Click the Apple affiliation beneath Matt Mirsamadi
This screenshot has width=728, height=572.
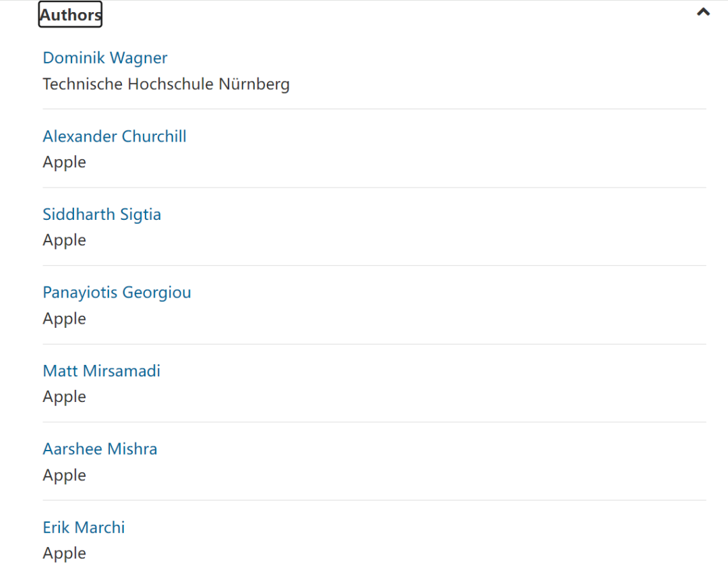pos(65,397)
